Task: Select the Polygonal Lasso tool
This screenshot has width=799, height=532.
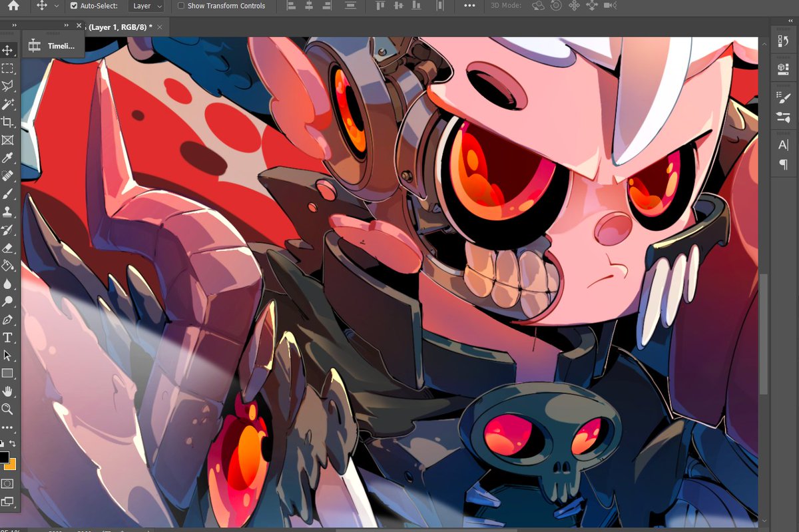Action: pyautogui.click(x=7, y=86)
